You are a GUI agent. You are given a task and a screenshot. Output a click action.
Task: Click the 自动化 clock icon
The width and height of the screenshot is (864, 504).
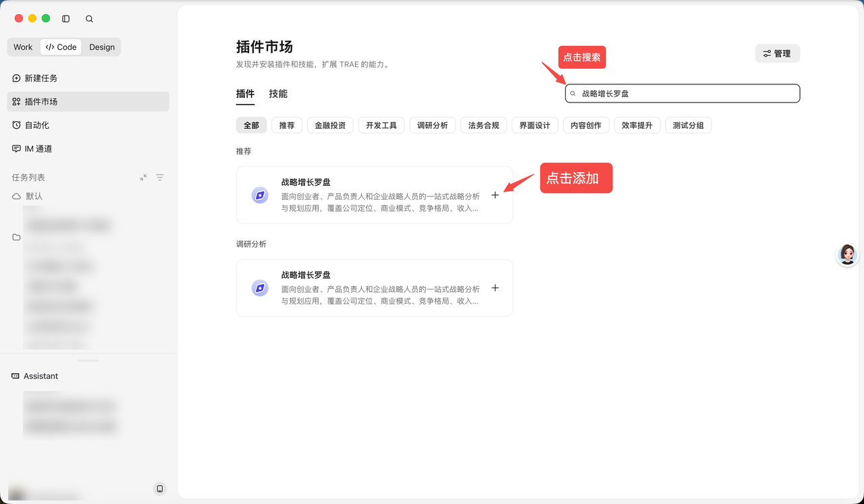(x=17, y=125)
